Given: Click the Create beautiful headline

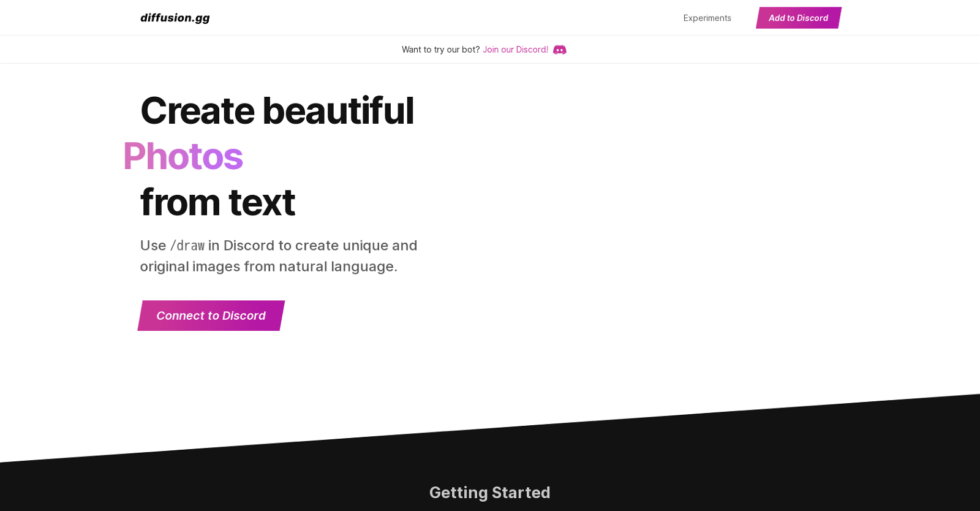Looking at the screenshot, I should [x=277, y=111].
